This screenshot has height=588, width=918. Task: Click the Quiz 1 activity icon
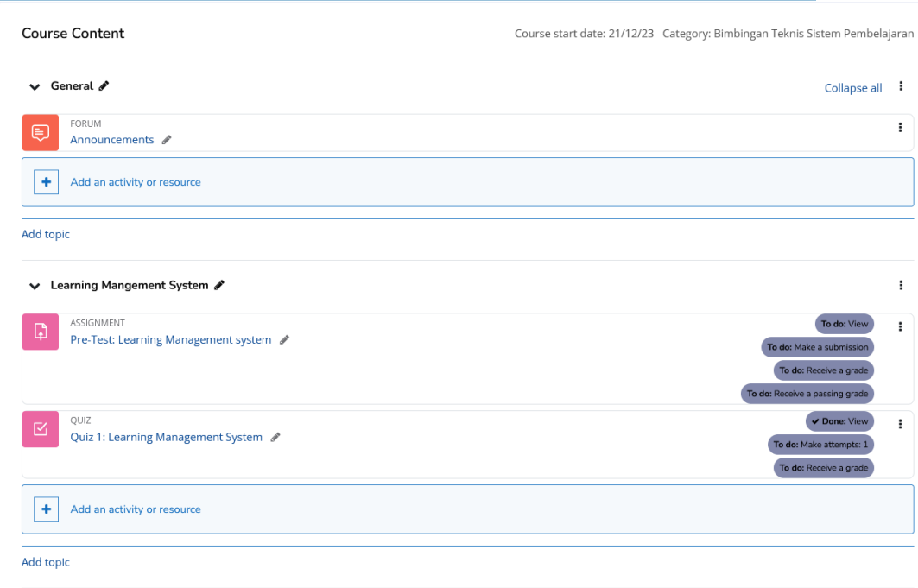pos(40,429)
